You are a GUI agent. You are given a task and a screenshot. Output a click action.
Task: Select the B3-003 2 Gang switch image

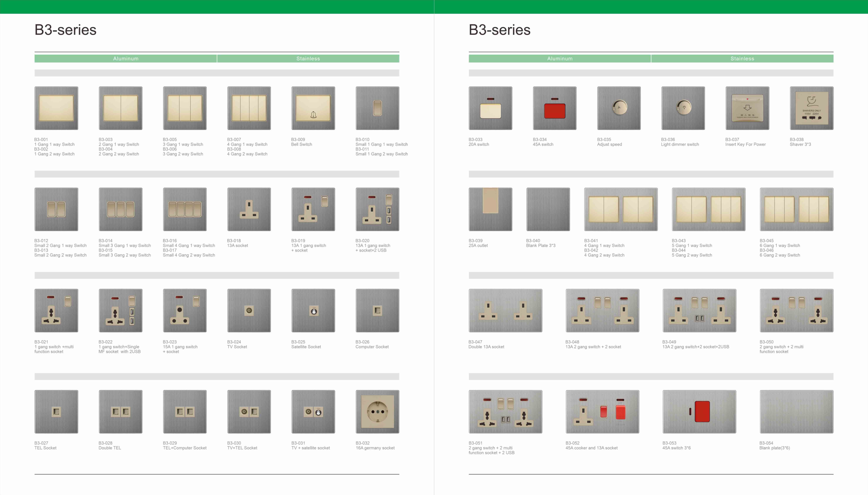120,108
